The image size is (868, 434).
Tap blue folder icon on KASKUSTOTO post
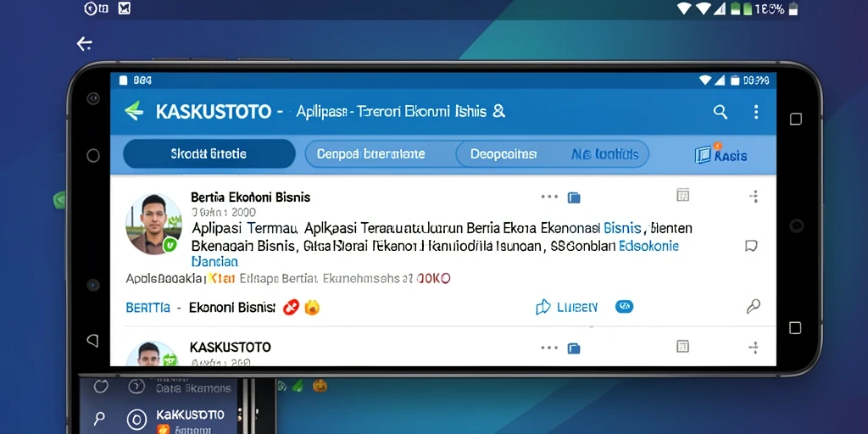click(x=574, y=348)
